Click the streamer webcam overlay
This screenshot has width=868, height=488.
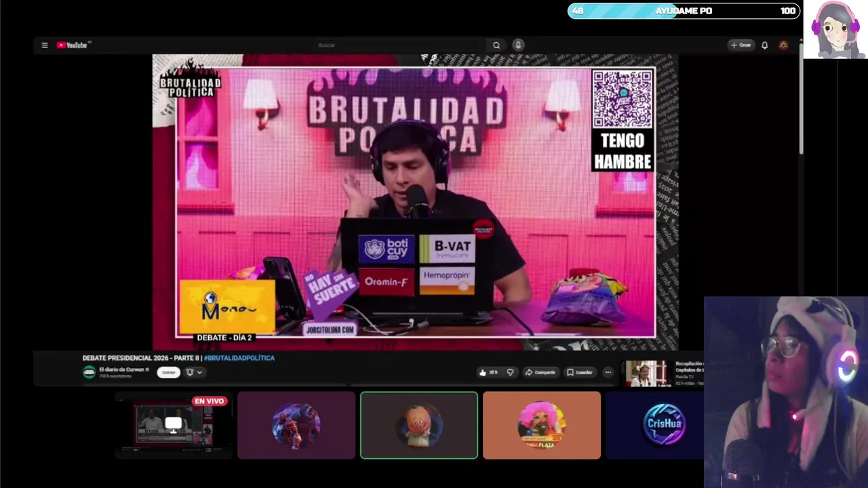click(x=786, y=392)
